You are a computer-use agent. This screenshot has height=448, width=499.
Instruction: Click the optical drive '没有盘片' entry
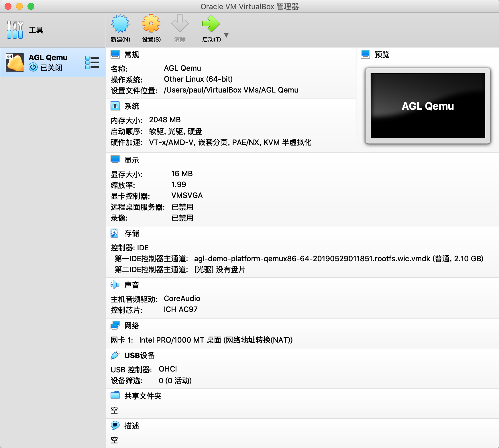click(220, 270)
